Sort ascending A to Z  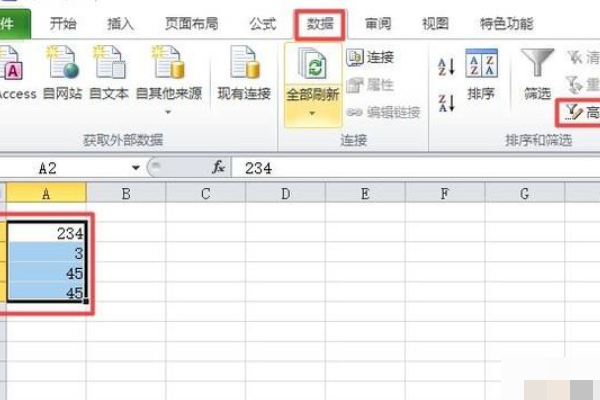[x=446, y=67]
